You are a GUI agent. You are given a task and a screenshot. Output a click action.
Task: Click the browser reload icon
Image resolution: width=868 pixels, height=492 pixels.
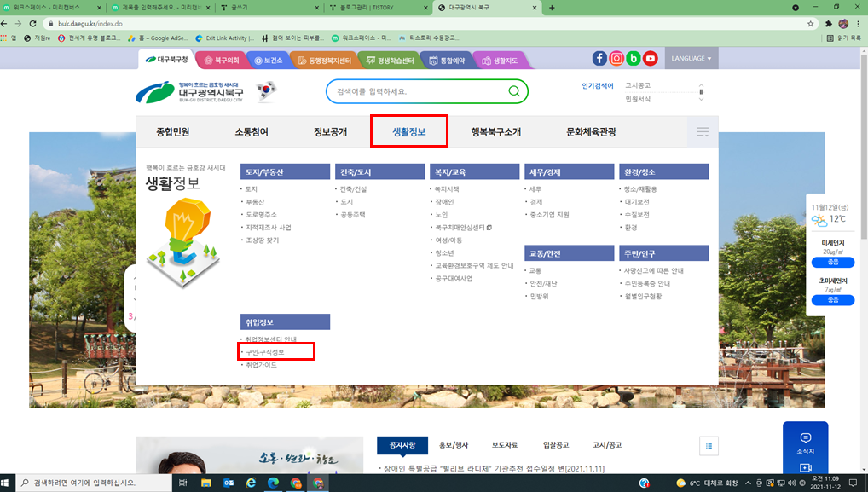click(32, 24)
